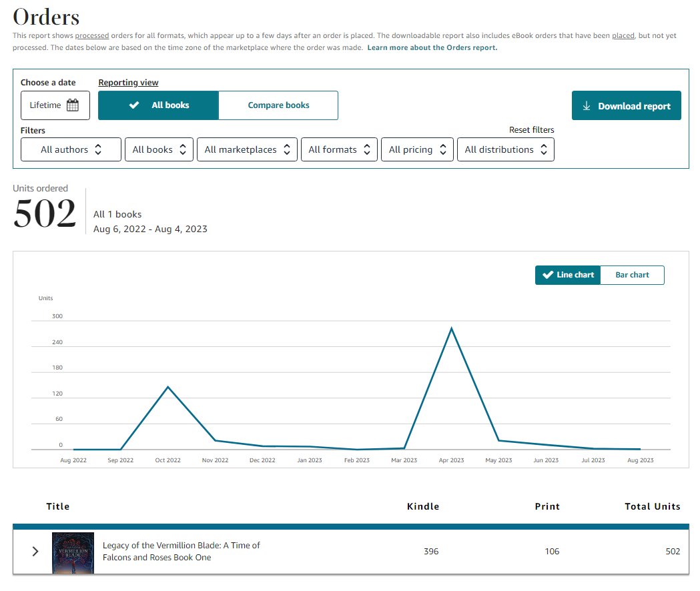Switch to Bar chart view

(632, 275)
